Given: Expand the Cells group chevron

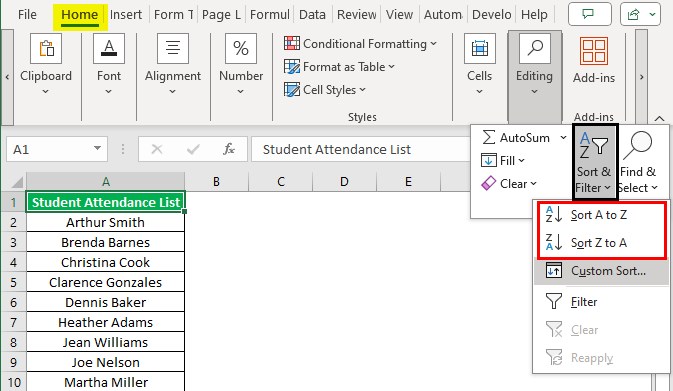Looking at the screenshot, I should [479, 91].
